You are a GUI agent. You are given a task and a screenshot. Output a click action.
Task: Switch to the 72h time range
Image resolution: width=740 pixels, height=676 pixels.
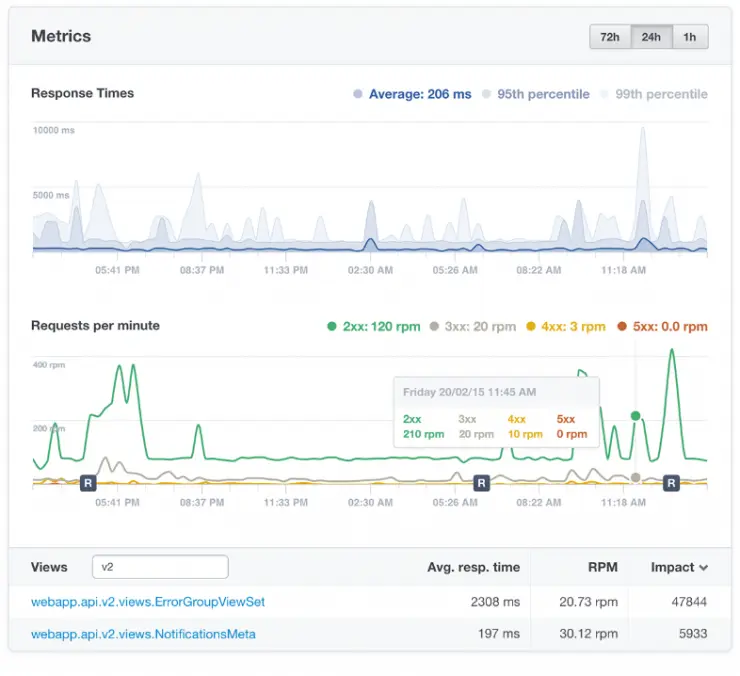pos(610,37)
